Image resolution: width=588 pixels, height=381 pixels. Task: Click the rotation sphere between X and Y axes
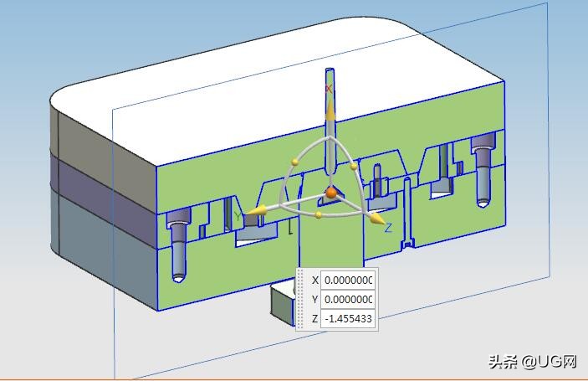point(294,162)
